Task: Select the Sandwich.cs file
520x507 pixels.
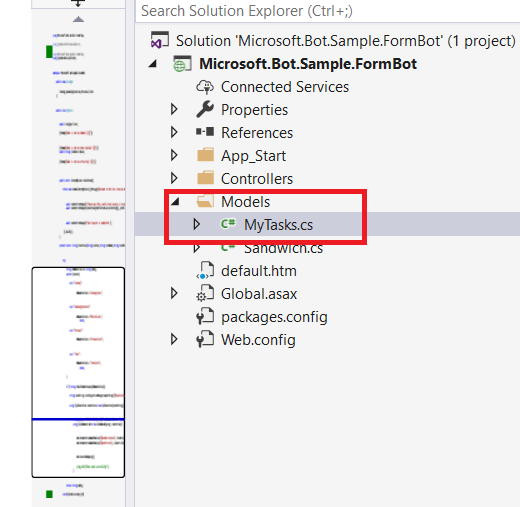Action: point(283,249)
